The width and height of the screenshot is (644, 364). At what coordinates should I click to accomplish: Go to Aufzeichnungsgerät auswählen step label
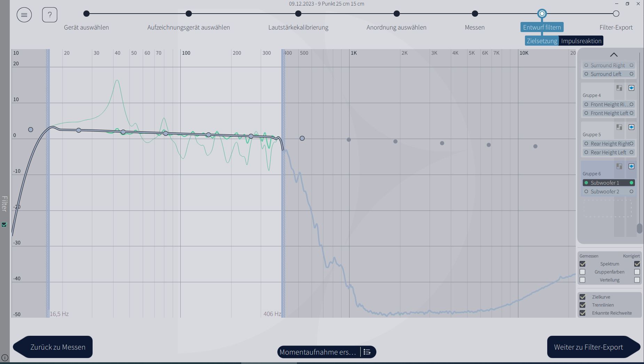[189, 27]
